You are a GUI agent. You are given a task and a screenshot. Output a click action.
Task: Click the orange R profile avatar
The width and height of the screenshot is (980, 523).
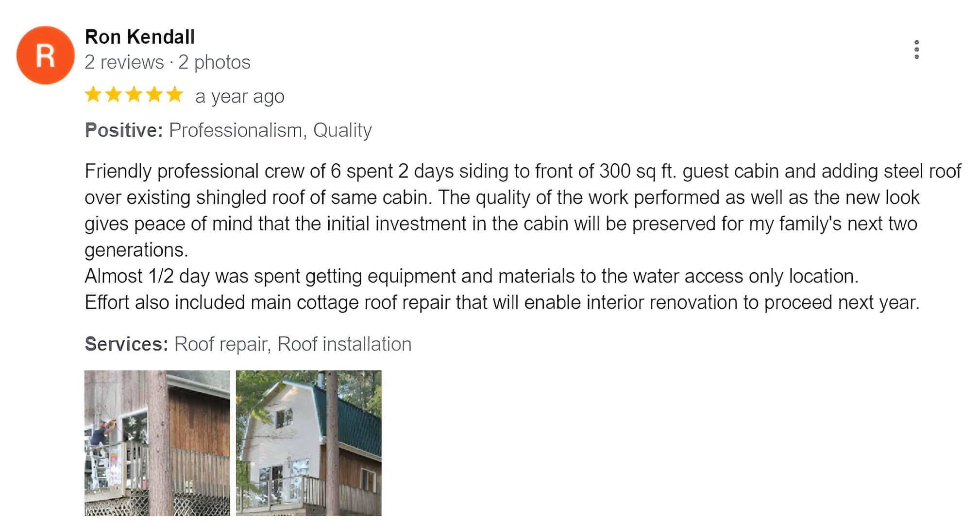pyautogui.click(x=45, y=55)
